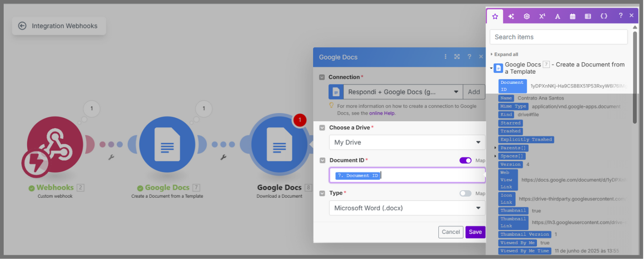
Task: Enable the Type Map toggle
Action: (x=465, y=194)
